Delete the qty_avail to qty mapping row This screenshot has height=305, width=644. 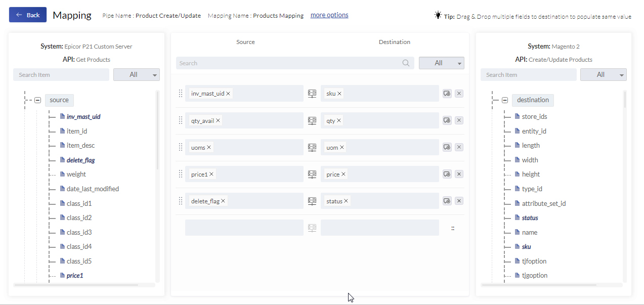tap(459, 120)
